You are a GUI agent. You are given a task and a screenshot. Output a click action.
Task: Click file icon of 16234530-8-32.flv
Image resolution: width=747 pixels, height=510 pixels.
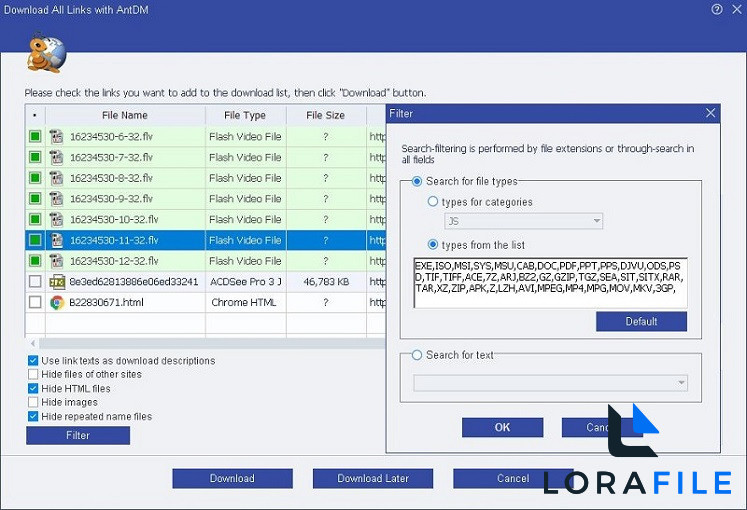pos(57,178)
